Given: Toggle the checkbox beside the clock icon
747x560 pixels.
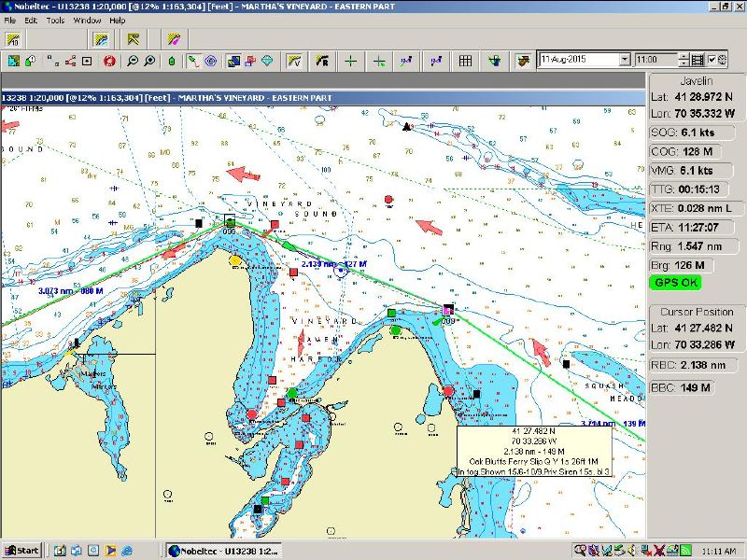Looking at the screenshot, I should pos(712,60).
